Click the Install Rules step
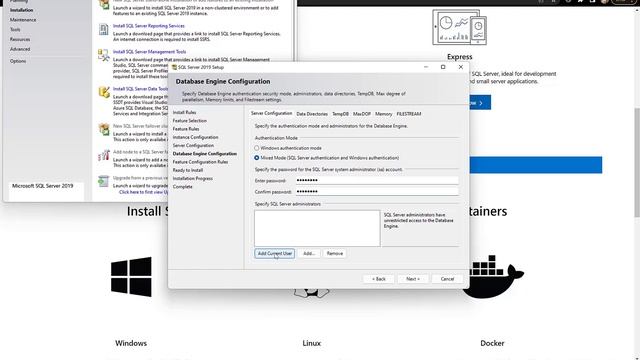 click(x=184, y=112)
